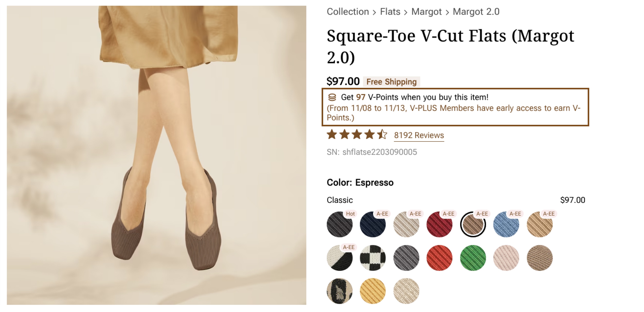Click the V-Points coin stack icon
This screenshot has height=312, width=644.
[x=332, y=97]
